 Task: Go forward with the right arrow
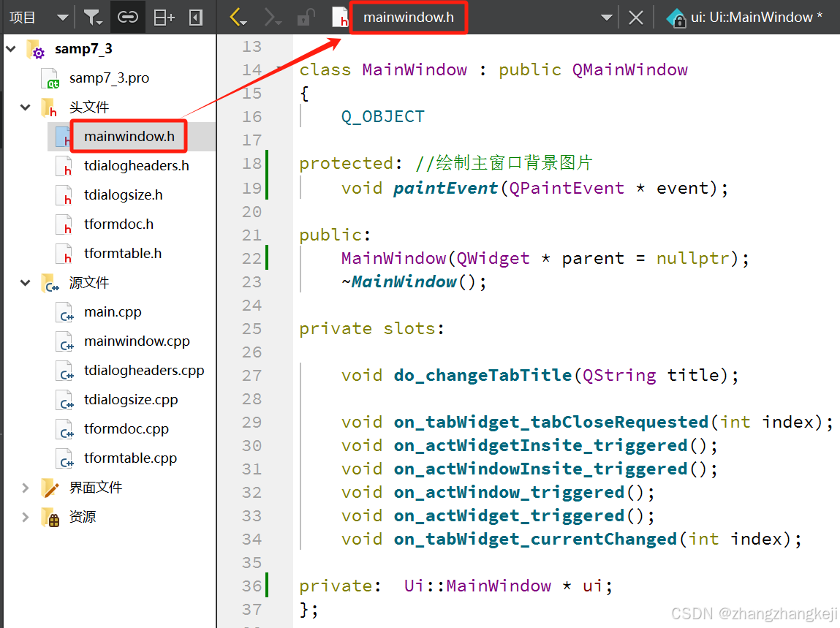click(272, 18)
